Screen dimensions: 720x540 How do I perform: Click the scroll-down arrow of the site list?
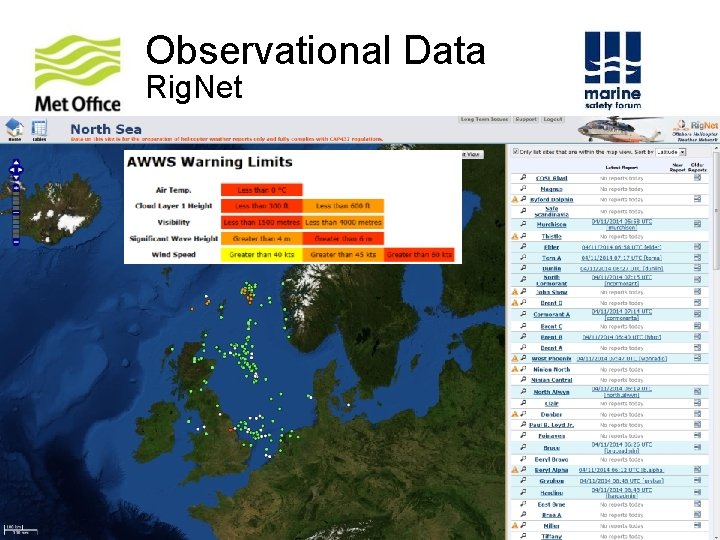click(x=716, y=536)
